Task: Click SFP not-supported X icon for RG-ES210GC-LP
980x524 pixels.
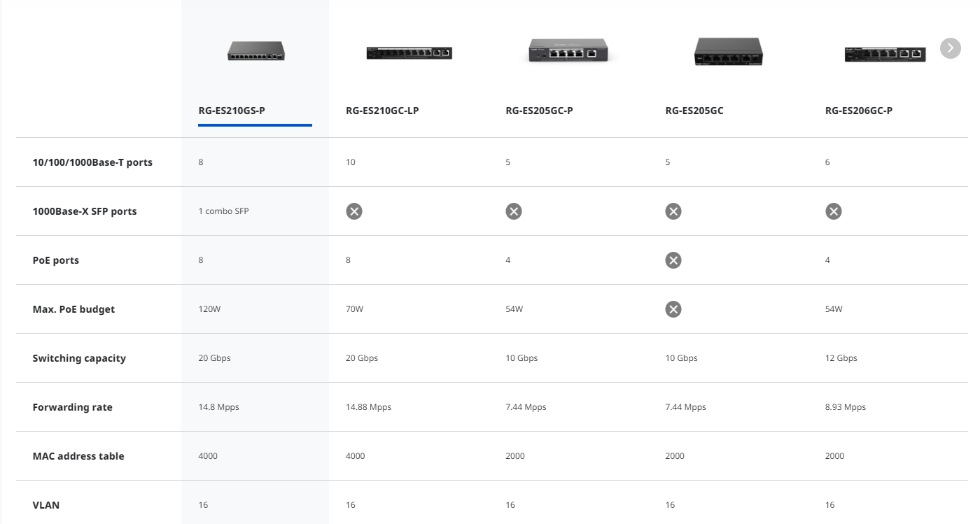Action: [x=354, y=211]
